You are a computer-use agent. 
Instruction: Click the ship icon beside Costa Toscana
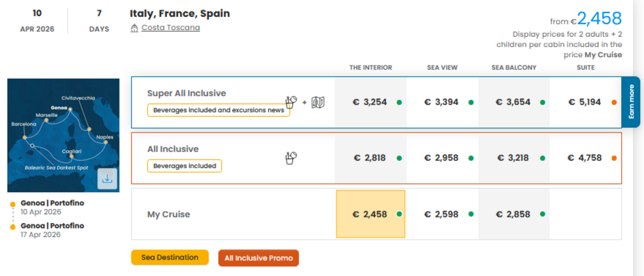tap(134, 28)
